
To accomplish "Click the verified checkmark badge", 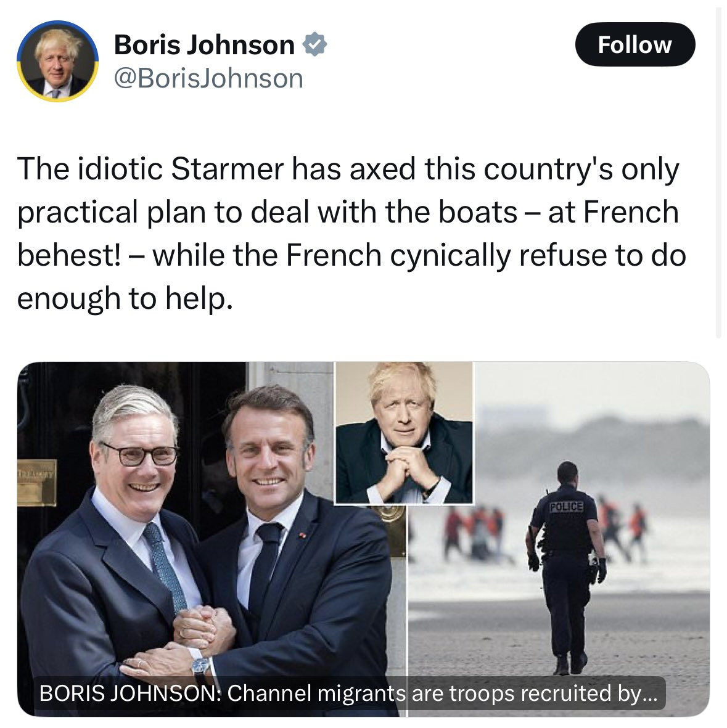I will 314,44.
